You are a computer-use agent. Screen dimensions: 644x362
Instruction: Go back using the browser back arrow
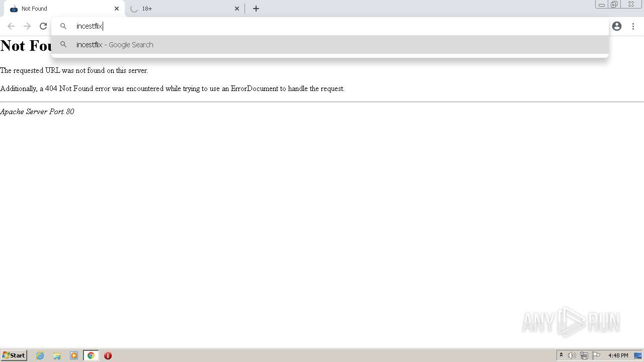coord(11,26)
